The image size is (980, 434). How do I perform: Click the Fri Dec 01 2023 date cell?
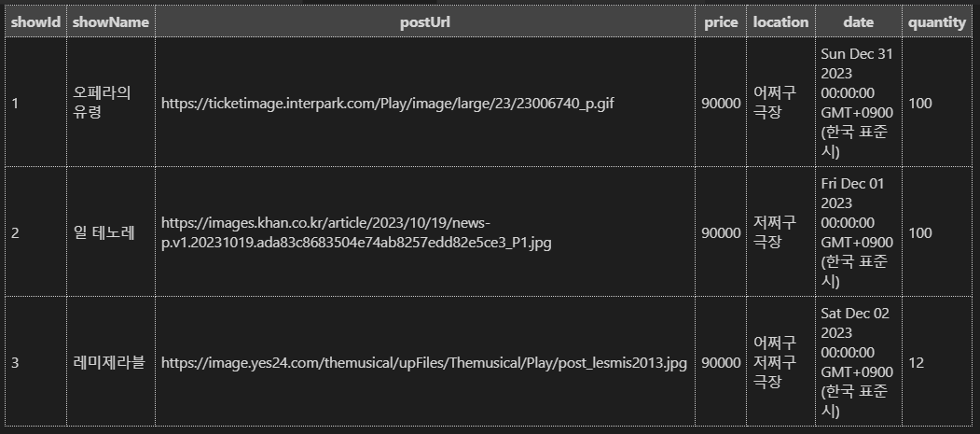(859, 232)
